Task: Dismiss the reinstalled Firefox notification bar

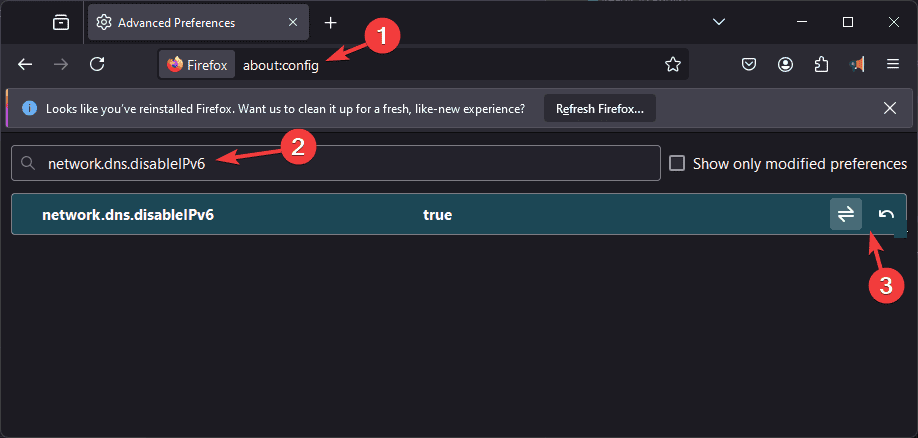Action: click(890, 108)
